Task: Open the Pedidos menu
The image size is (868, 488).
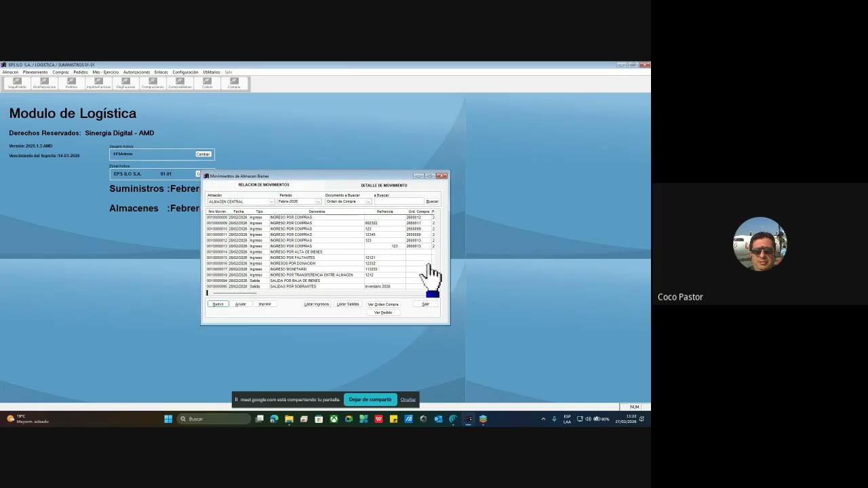Action: (81, 72)
